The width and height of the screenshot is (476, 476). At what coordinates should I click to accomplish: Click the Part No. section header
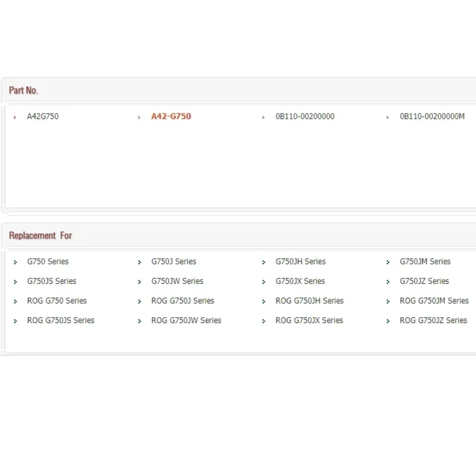pos(23,90)
